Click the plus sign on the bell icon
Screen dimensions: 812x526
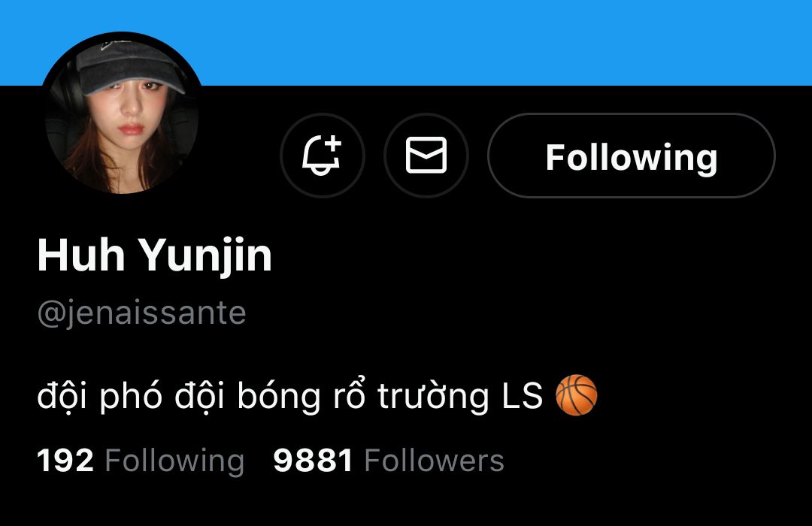(x=332, y=144)
